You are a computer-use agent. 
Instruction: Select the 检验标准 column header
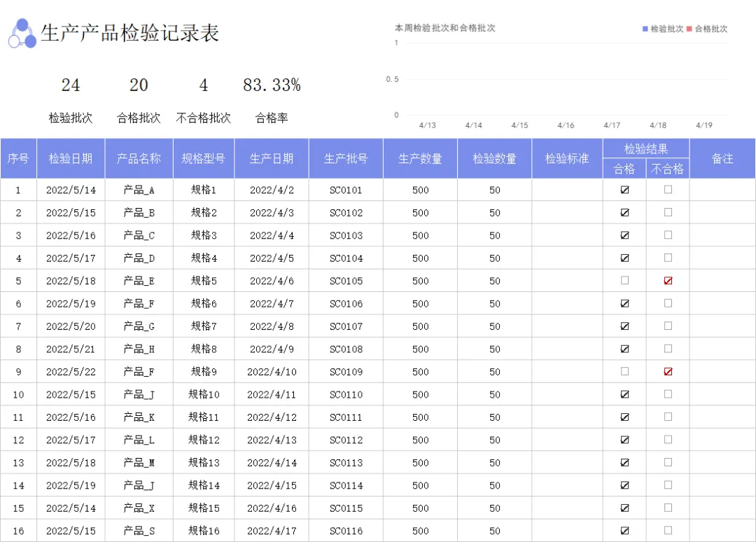click(567, 159)
